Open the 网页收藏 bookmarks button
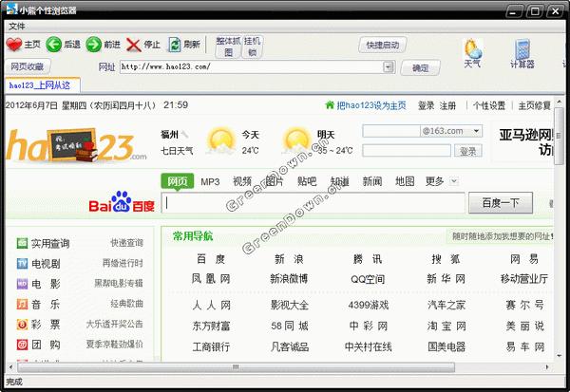Image resolution: width=570 pixels, height=392 pixels. point(28,66)
